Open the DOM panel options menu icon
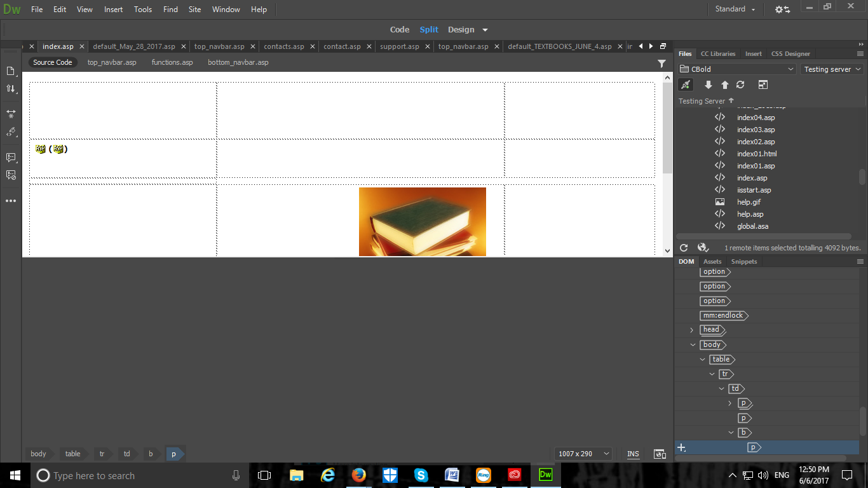The image size is (868, 488). click(x=860, y=261)
